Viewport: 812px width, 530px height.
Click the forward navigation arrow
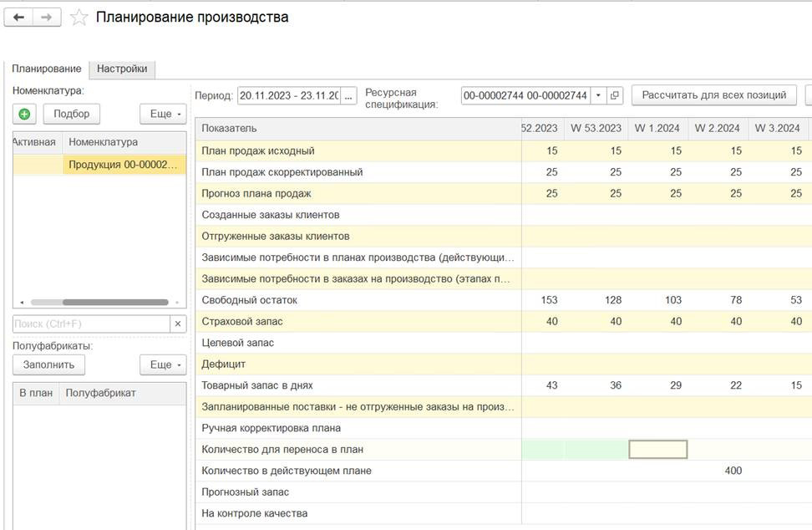click(47, 18)
